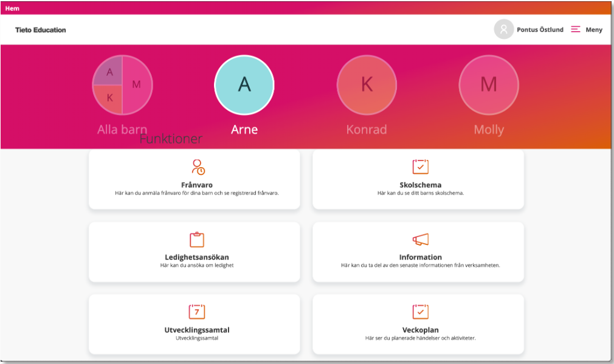
Task: Switch to Konrad's avatar circle
Action: [x=367, y=85]
